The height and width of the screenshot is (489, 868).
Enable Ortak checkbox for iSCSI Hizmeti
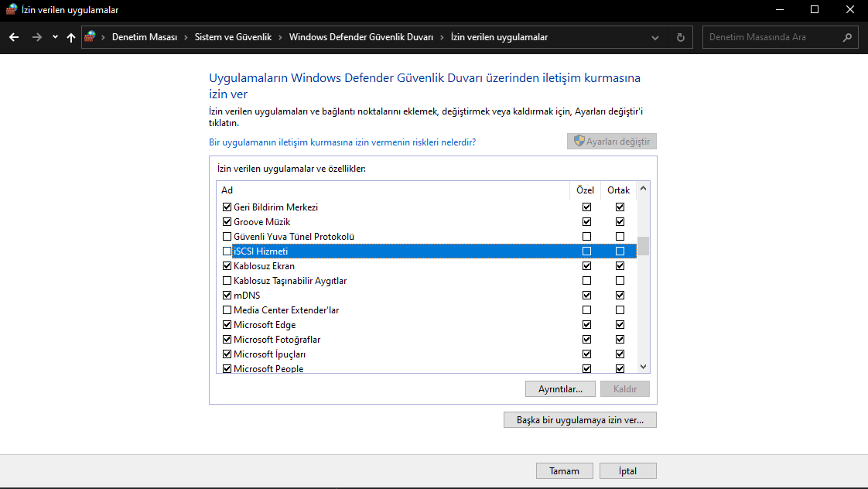(620, 251)
